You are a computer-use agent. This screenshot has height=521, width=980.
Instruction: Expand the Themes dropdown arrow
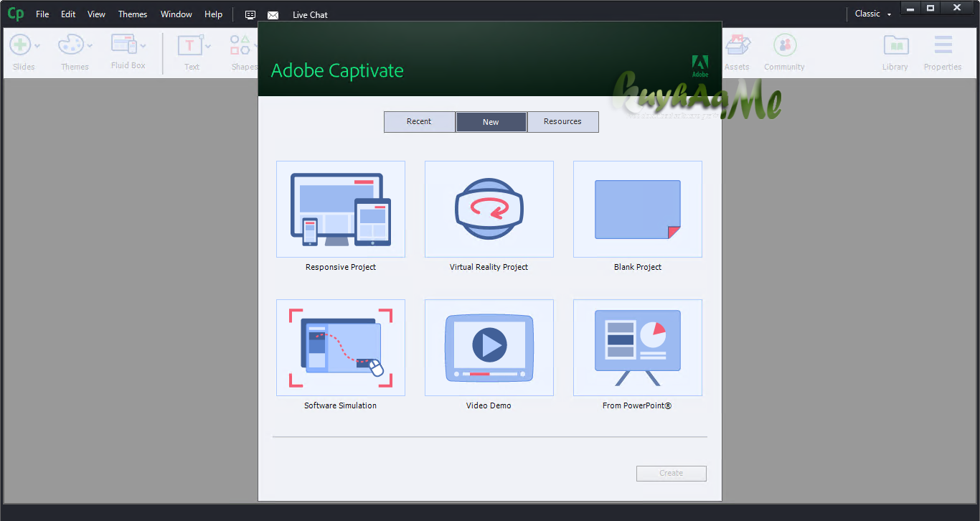(x=90, y=46)
